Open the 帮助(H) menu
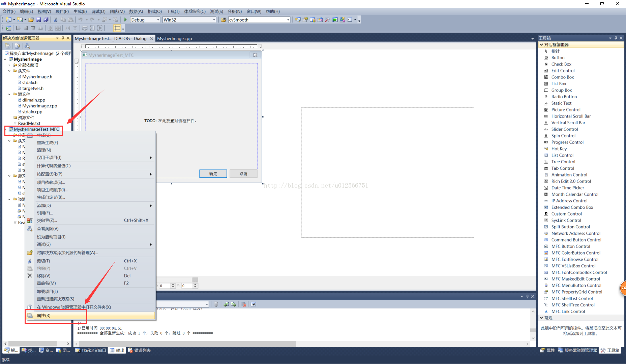Image resolution: width=626 pixels, height=364 pixels. (273, 11)
